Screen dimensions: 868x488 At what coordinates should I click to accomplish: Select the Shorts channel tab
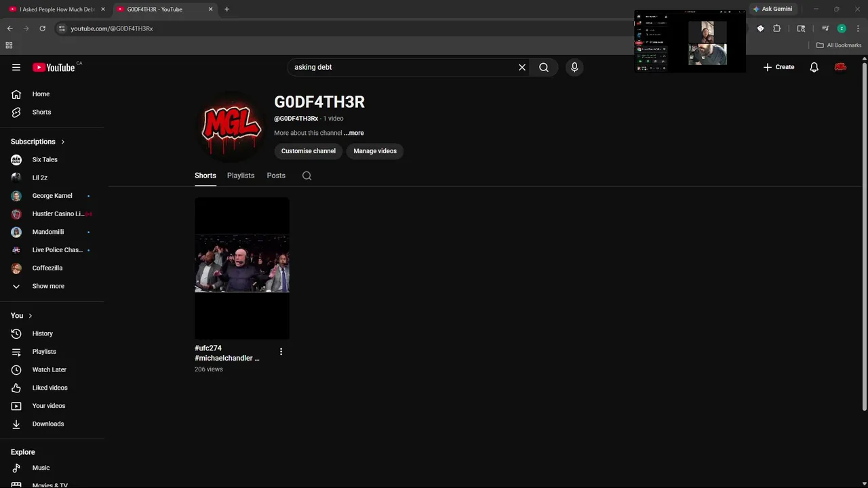[205, 176]
